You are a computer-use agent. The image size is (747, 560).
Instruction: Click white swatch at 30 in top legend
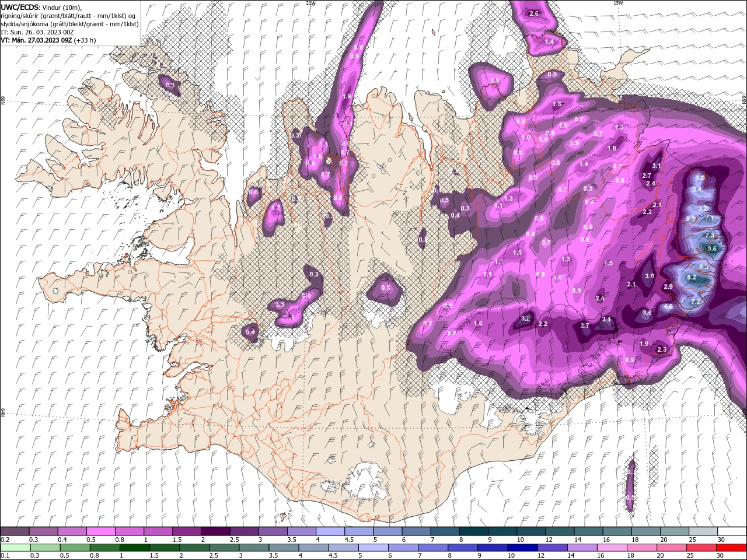coord(732,531)
